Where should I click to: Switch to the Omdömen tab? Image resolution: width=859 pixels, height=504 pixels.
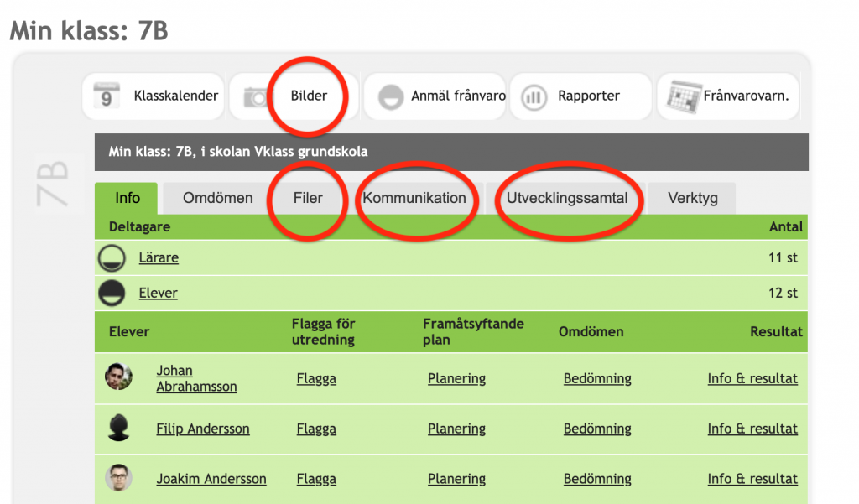coord(217,198)
